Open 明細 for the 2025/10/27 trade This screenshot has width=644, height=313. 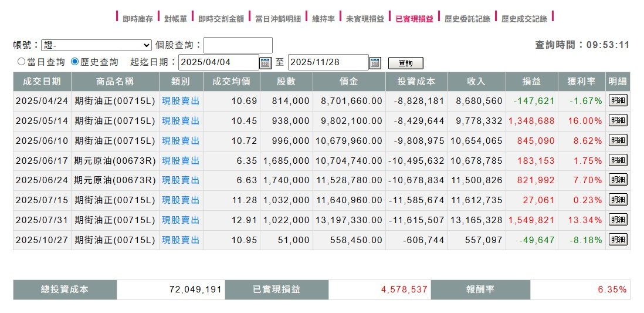click(618, 240)
